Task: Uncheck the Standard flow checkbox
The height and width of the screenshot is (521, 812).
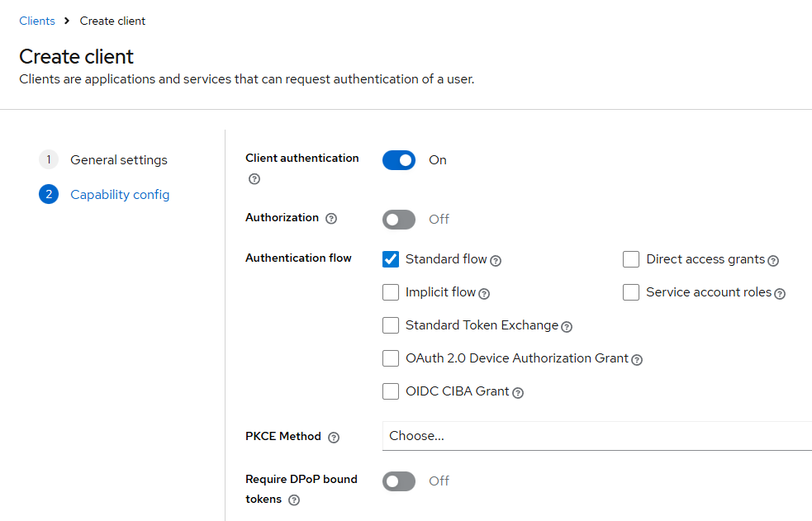Action: 391,259
